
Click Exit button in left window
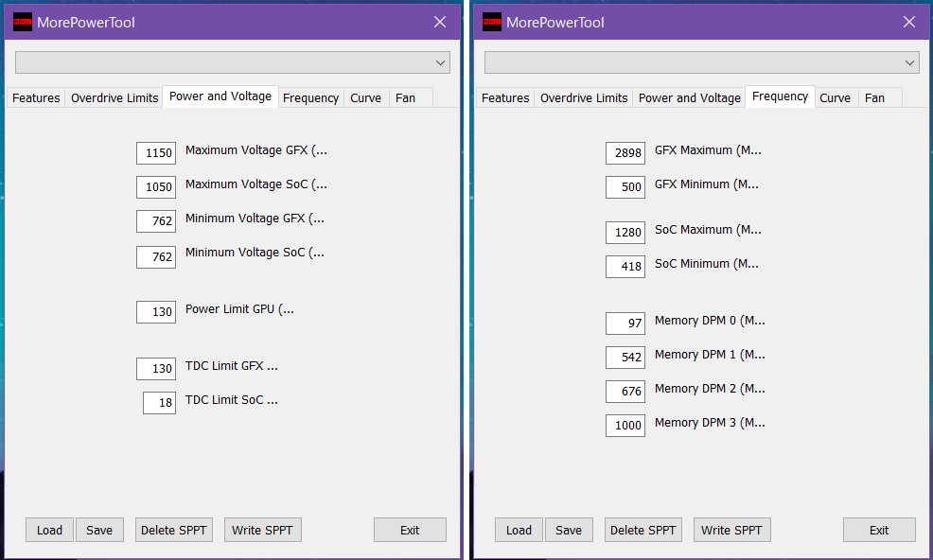(x=410, y=530)
